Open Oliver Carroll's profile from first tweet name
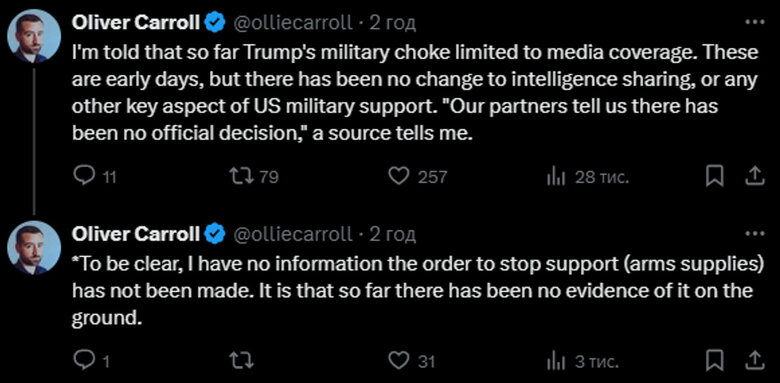The height and width of the screenshot is (383, 780). point(136,23)
